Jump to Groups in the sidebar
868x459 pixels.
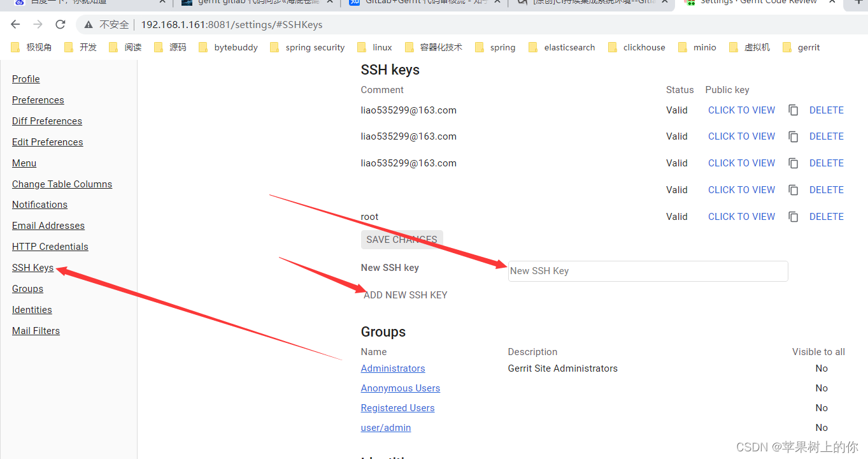click(x=28, y=289)
